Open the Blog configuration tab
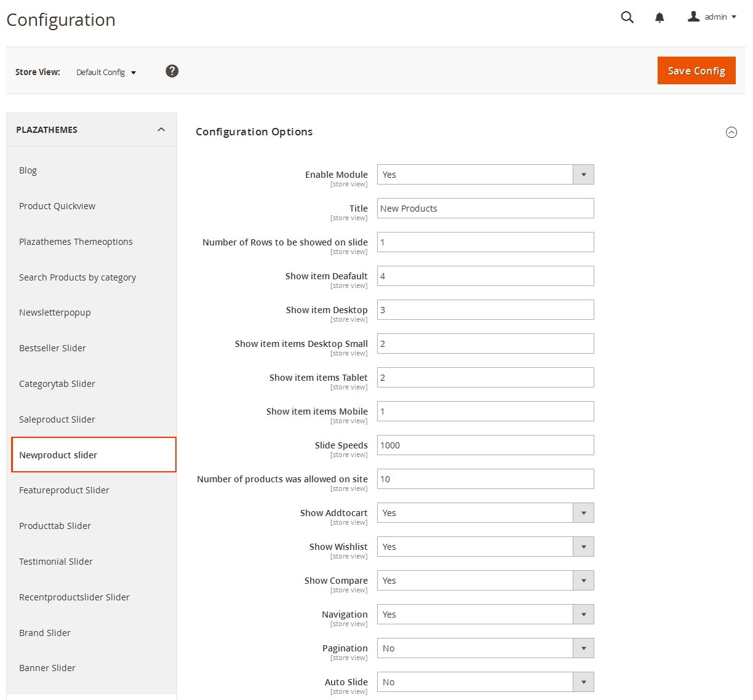 28,170
